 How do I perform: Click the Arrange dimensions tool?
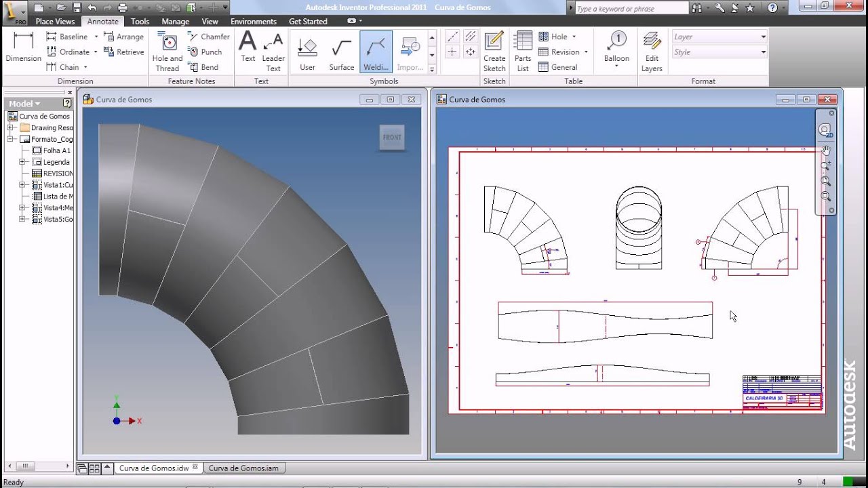click(x=123, y=37)
